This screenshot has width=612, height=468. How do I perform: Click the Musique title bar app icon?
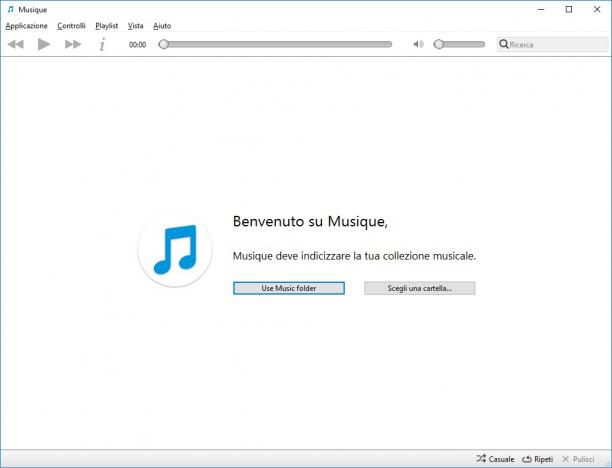pos(11,9)
